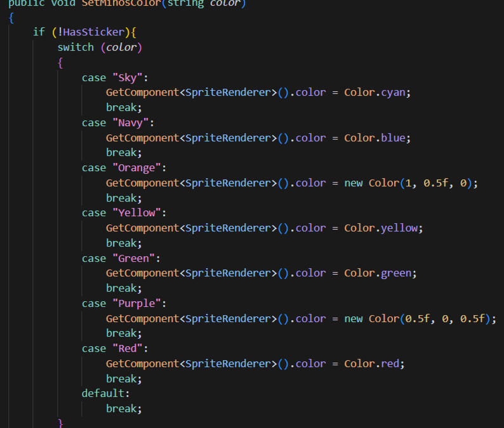Click the "Yellow" case string

click(136, 213)
